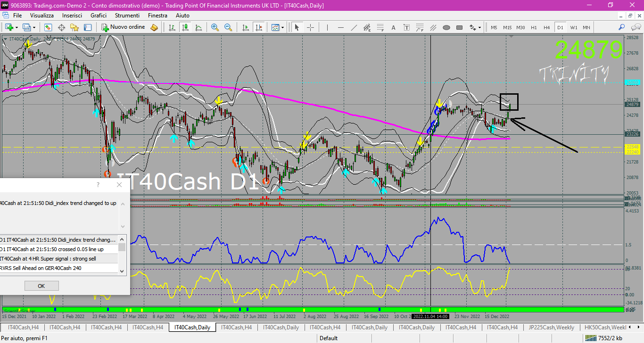
Task: Zoom out of the chart
Action: tap(228, 27)
